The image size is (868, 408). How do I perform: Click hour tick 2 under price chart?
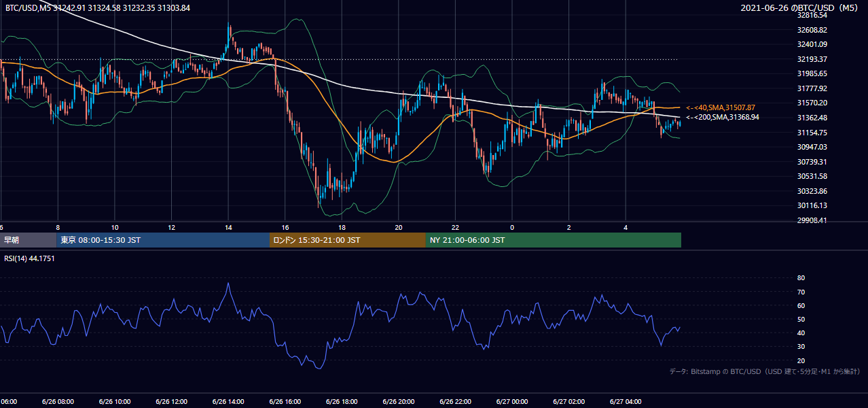569,228
